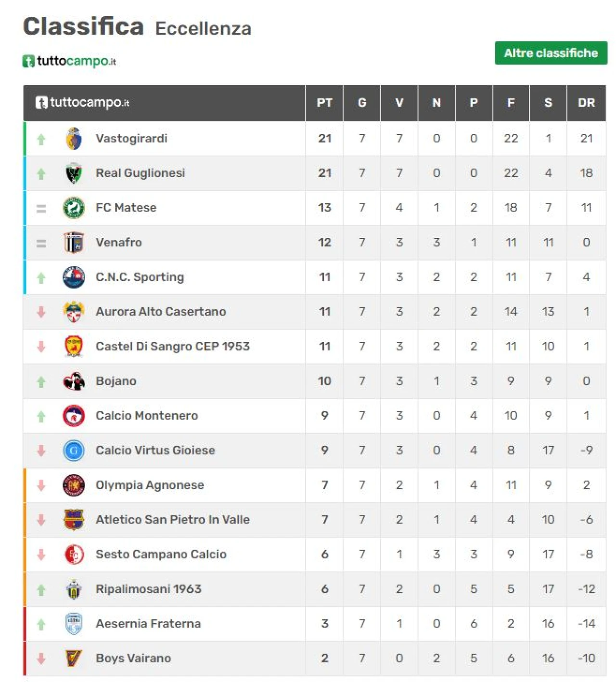Click the tuttocampo.it logo in table header
The height and width of the screenshot is (682, 616).
[82, 103]
